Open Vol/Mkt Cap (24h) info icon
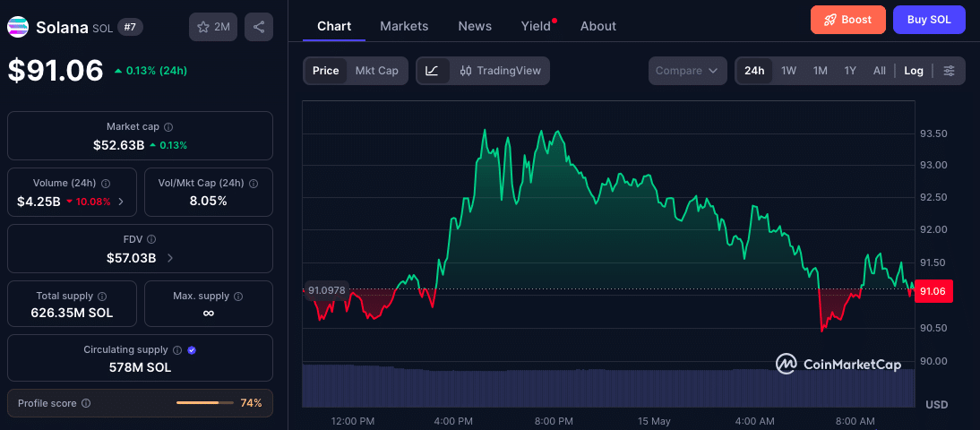 point(254,184)
